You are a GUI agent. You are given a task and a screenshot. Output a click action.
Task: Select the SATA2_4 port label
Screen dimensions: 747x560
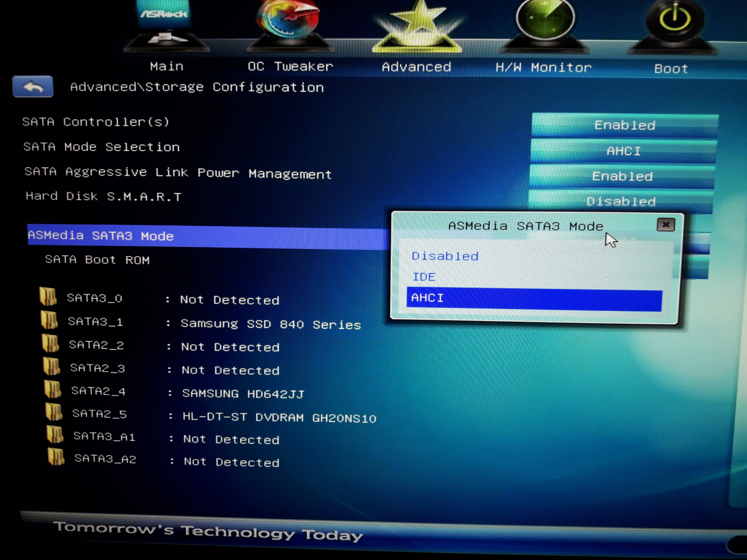point(99,391)
